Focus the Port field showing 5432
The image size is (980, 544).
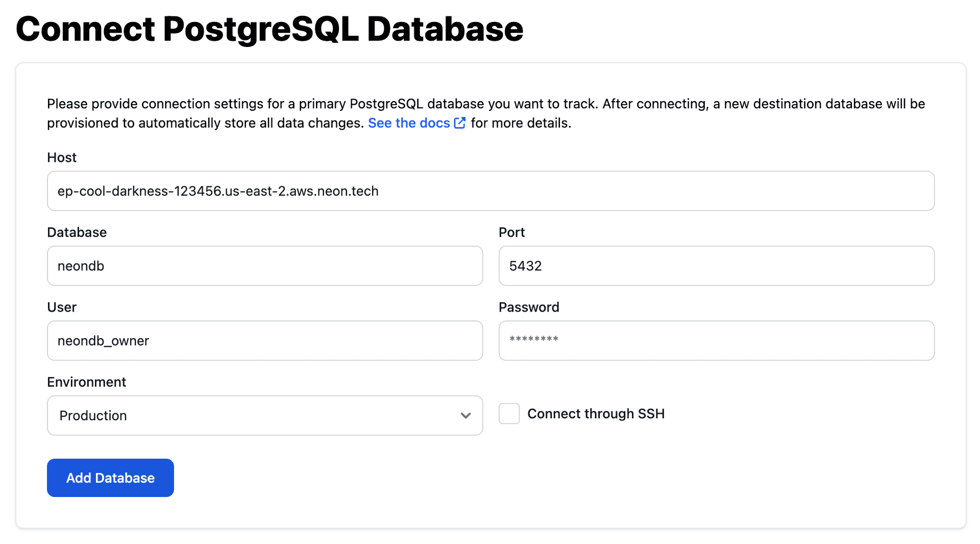click(x=716, y=266)
